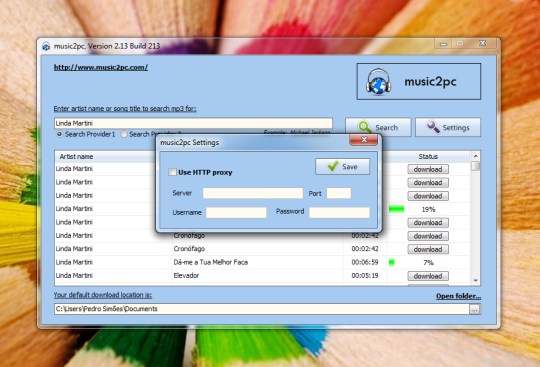The height and width of the screenshot is (367, 540).
Task: Click the default download location path field
Action: (x=262, y=309)
